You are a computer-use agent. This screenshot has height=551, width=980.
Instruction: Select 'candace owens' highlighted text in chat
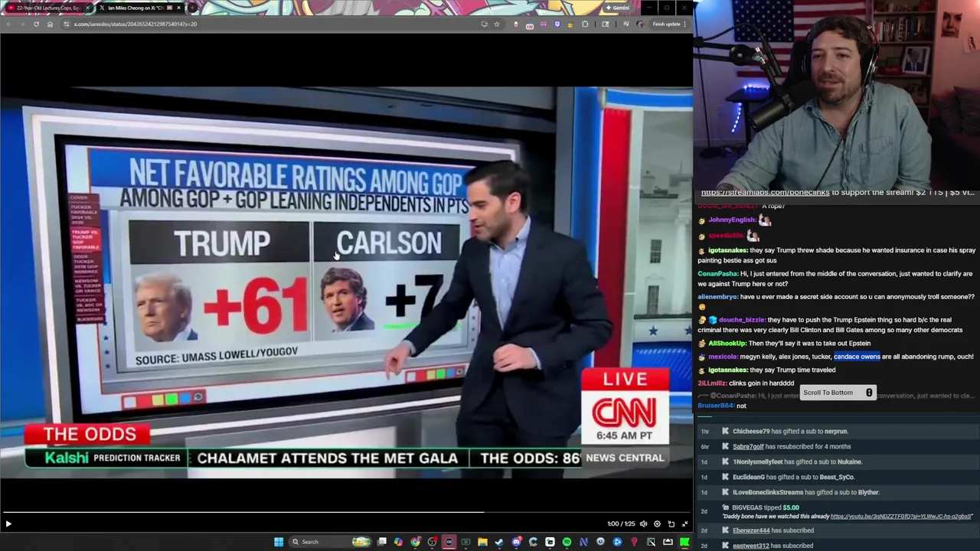(857, 357)
